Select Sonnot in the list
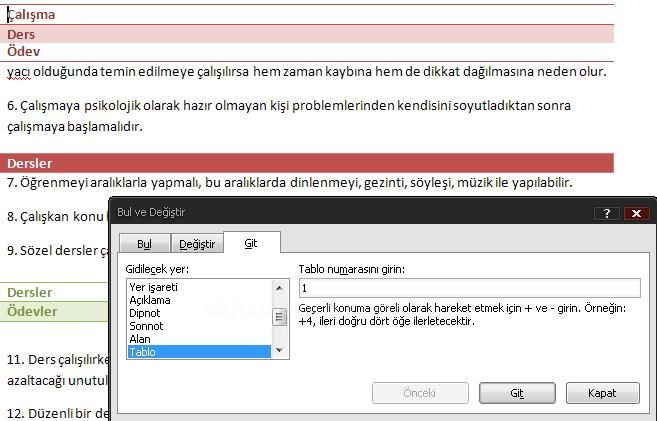Viewport: 657px width, 421px height. (x=199, y=326)
